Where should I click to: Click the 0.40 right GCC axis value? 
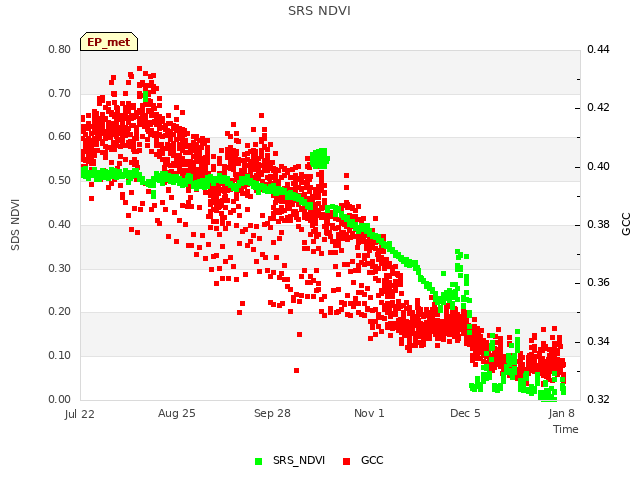pos(598,167)
